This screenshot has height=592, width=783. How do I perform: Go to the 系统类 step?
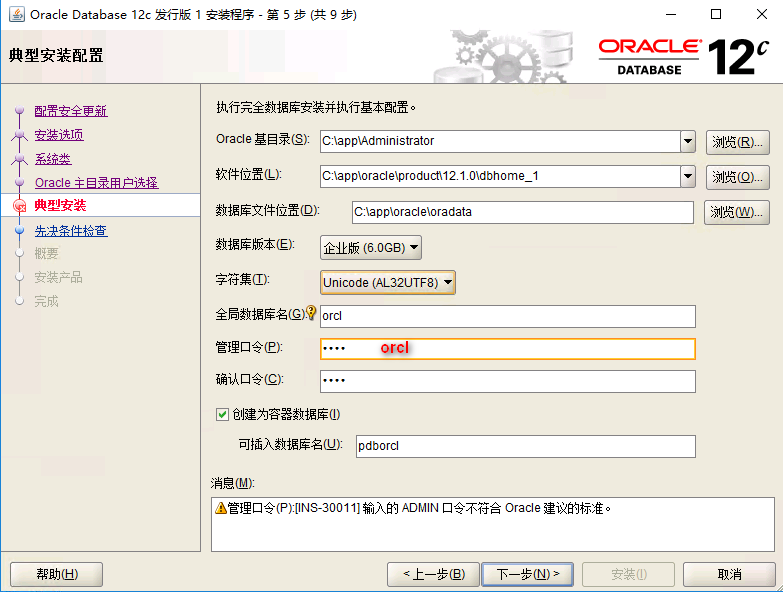pyautogui.click(x=53, y=159)
